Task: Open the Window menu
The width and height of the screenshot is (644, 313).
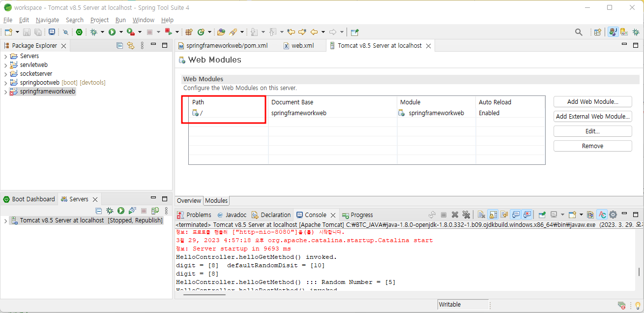Action: pos(144,20)
